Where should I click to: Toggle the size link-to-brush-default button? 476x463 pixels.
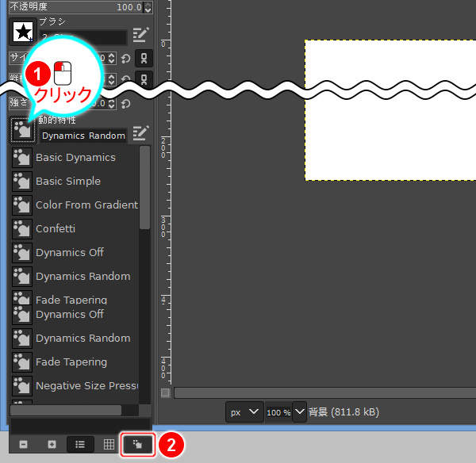click(144, 59)
